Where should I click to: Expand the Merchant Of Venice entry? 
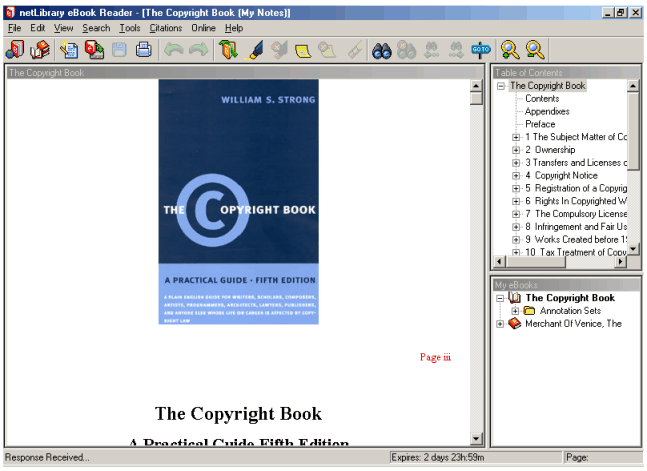[500, 324]
